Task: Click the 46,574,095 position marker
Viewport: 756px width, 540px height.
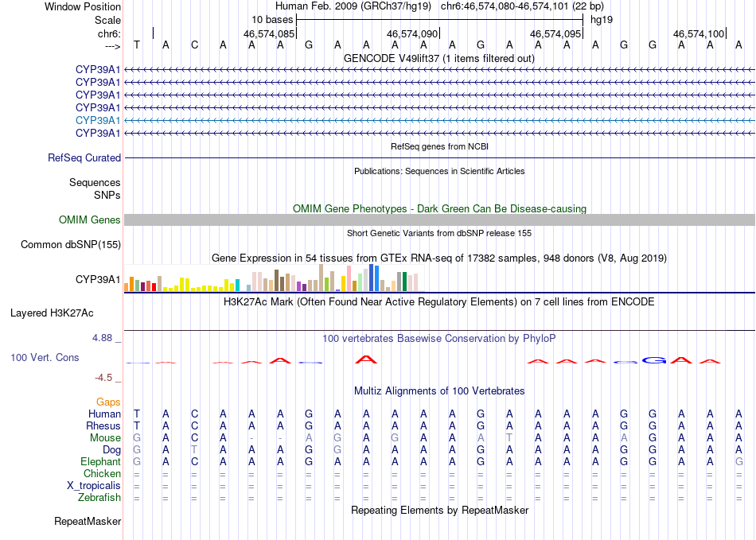Action: pos(555,33)
